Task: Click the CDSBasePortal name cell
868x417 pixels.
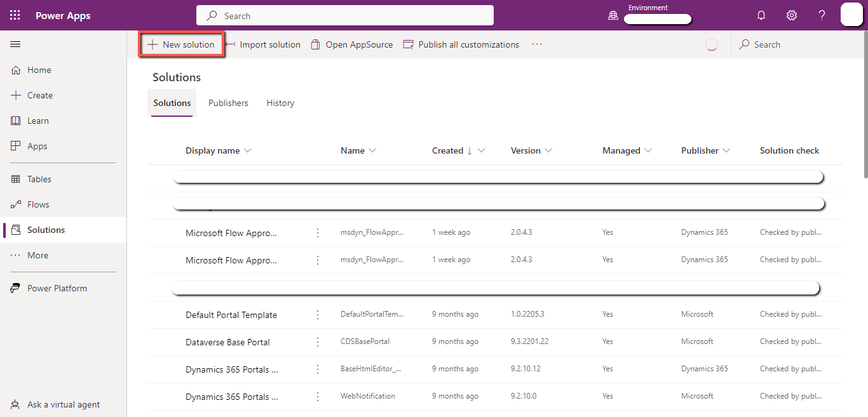Action: click(365, 341)
